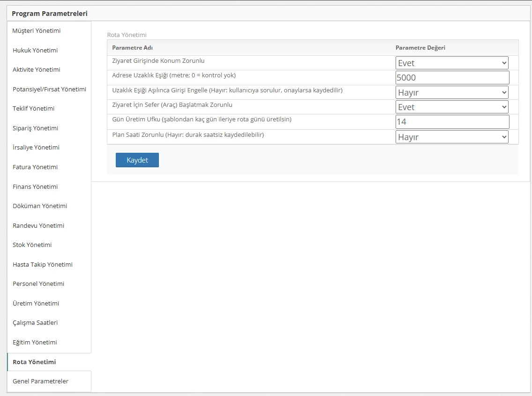This screenshot has width=532, height=396.
Task: Open the Plan Saati Zorunlu dropdown
Action: click(x=452, y=137)
